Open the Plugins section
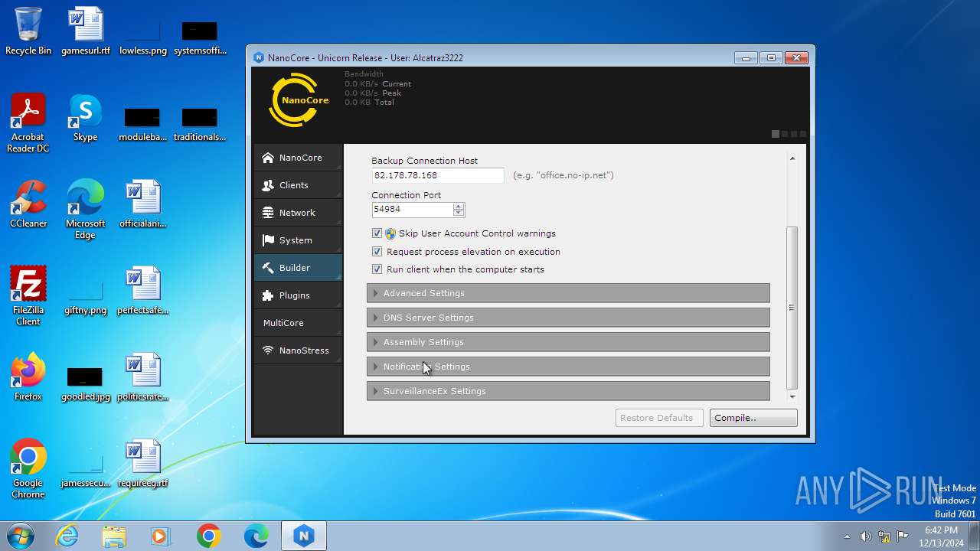This screenshot has height=551, width=980. coord(298,295)
